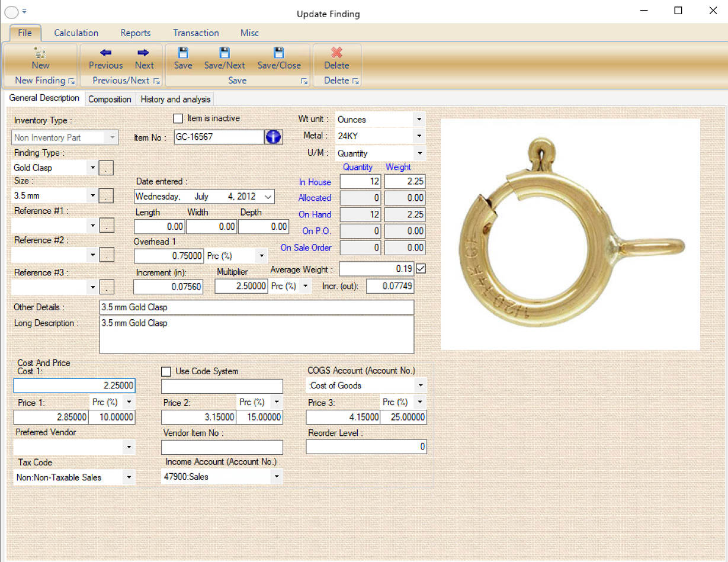This screenshot has width=728, height=562.
Task: Open the Metal dropdown showing 24KY
Action: click(419, 136)
